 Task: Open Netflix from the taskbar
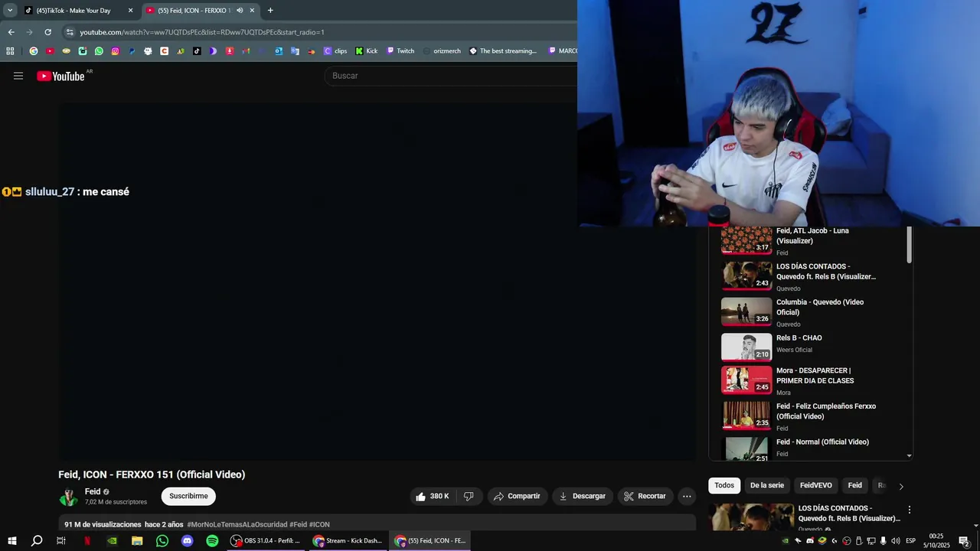coord(87,541)
